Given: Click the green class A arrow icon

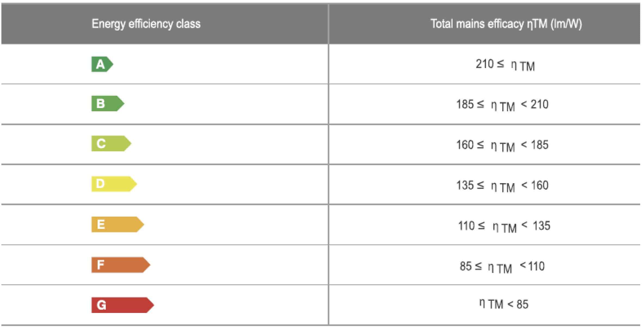Looking at the screenshot, I should 102,64.
